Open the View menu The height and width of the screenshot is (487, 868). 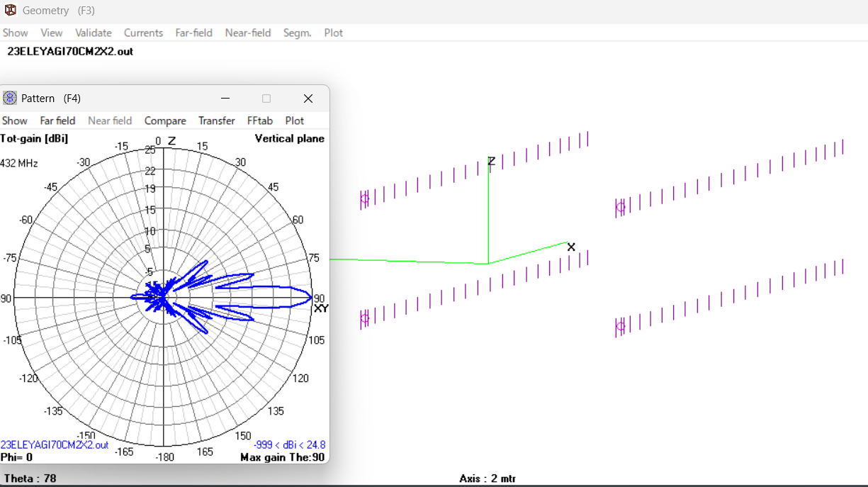51,33
